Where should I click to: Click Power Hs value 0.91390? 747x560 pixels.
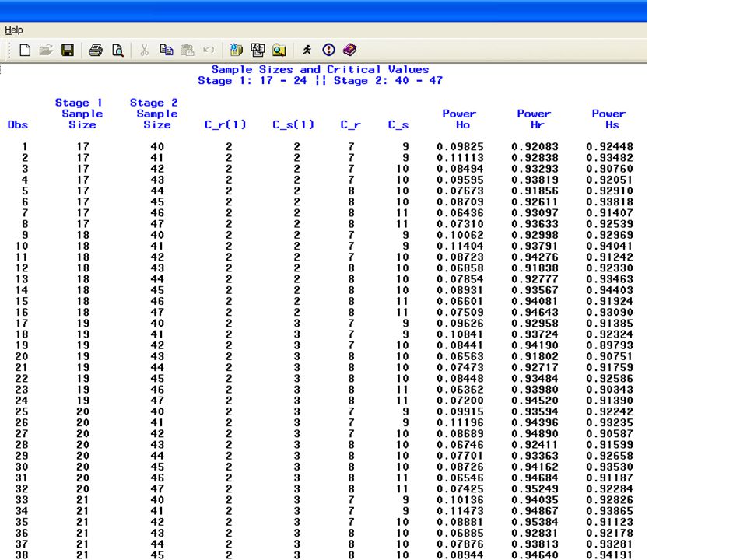(x=610, y=401)
